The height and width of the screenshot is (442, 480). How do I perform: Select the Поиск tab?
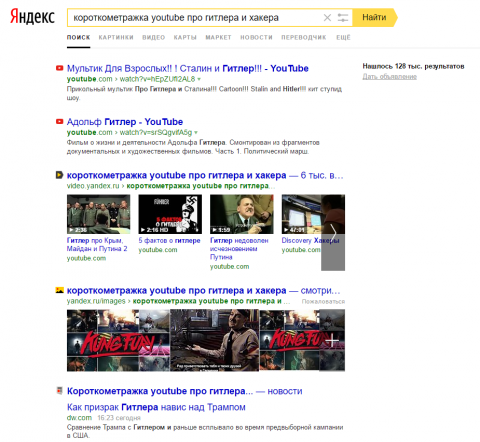click(x=78, y=37)
